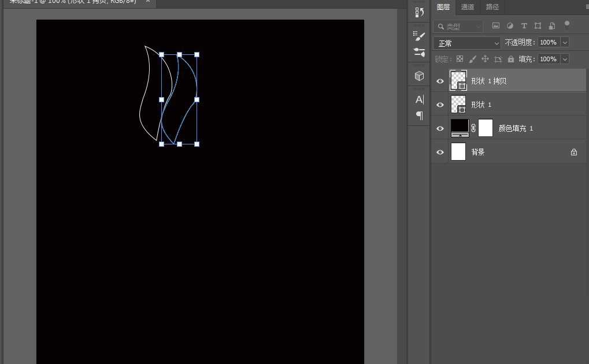
Task: Switch to the 路径 tab
Action: point(492,7)
